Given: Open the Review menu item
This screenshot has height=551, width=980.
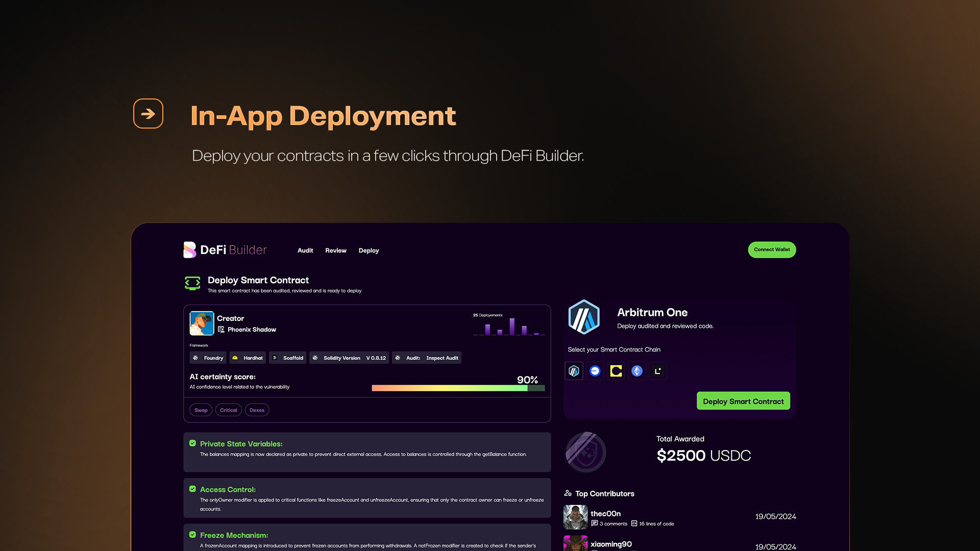Looking at the screenshot, I should 335,251.
